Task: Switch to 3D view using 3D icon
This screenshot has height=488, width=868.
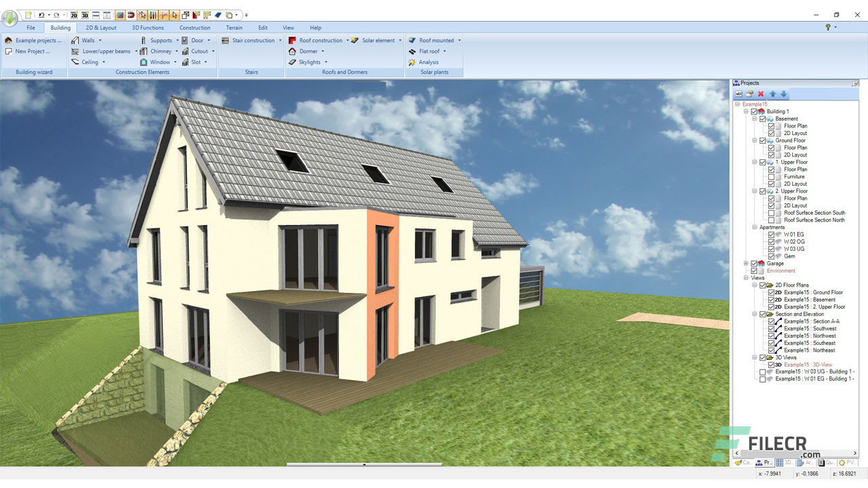Action: click(x=85, y=14)
